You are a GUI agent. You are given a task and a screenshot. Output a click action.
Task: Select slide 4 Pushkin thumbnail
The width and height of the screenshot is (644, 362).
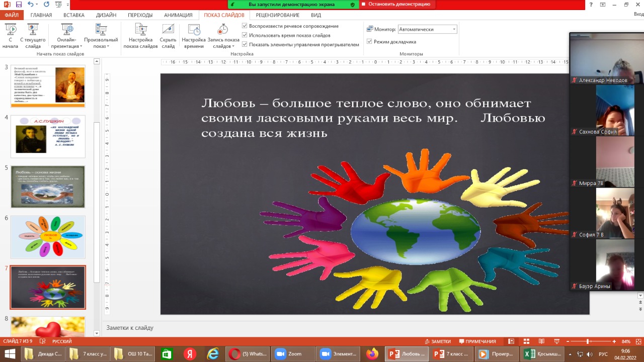tap(48, 136)
